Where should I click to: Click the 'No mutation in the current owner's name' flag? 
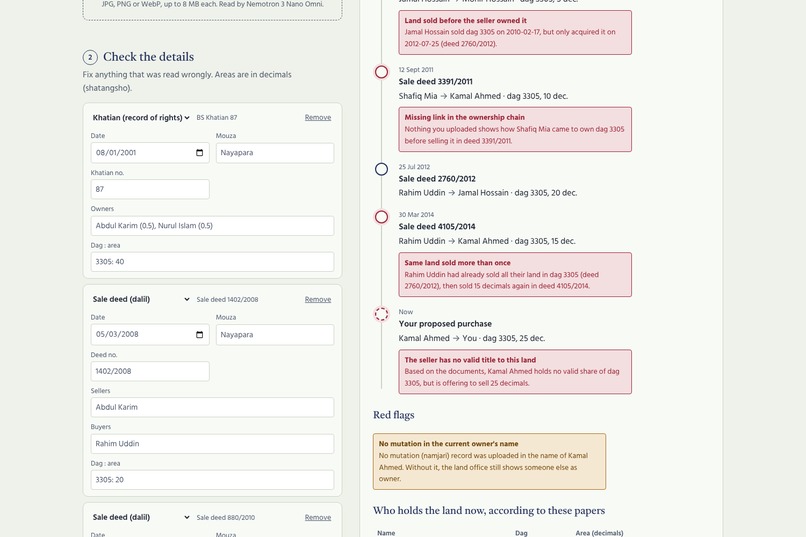489,461
